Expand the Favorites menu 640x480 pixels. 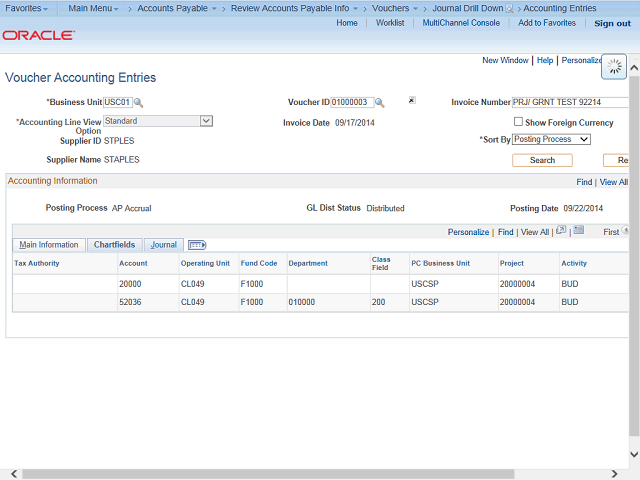26,8
